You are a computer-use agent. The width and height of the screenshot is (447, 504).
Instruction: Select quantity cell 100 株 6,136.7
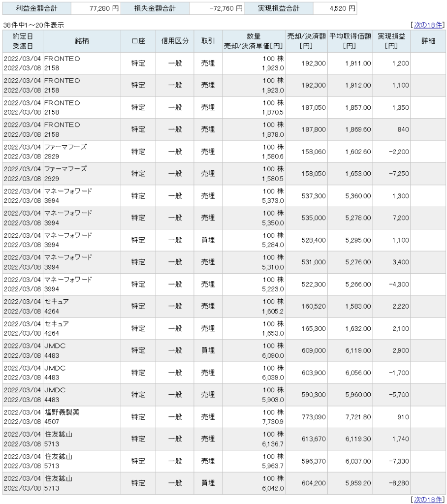tap(254, 439)
